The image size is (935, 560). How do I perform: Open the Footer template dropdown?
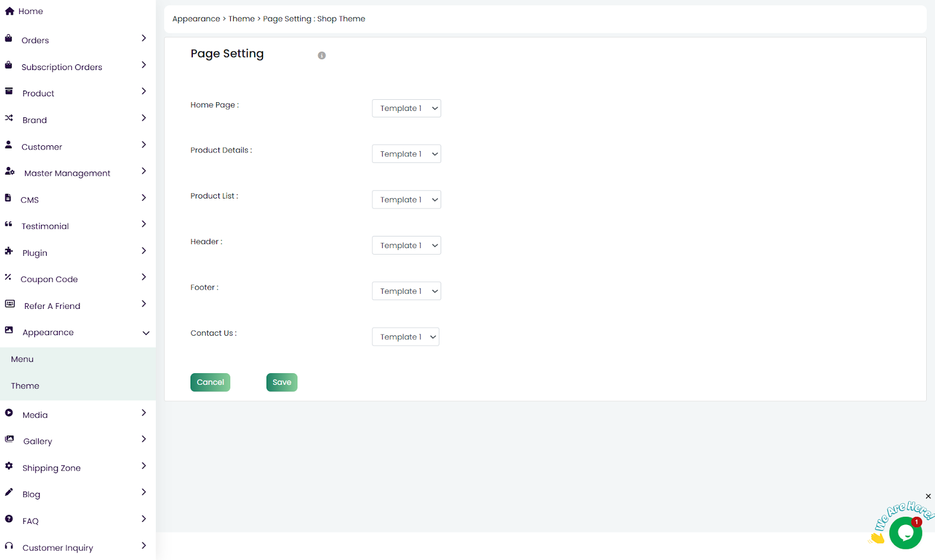[406, 291]
